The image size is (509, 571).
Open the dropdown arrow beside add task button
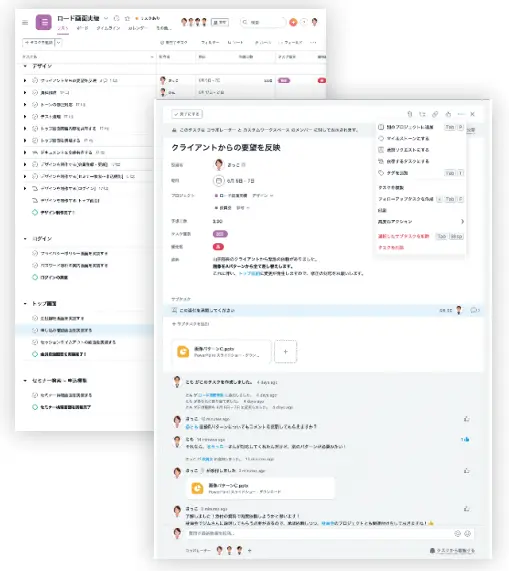(x=59, y=43)
